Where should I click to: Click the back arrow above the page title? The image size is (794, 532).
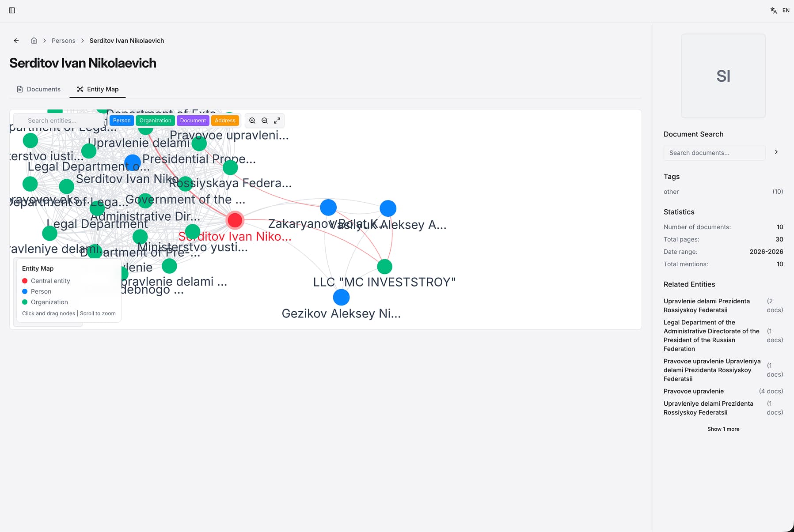click(16, 40)
